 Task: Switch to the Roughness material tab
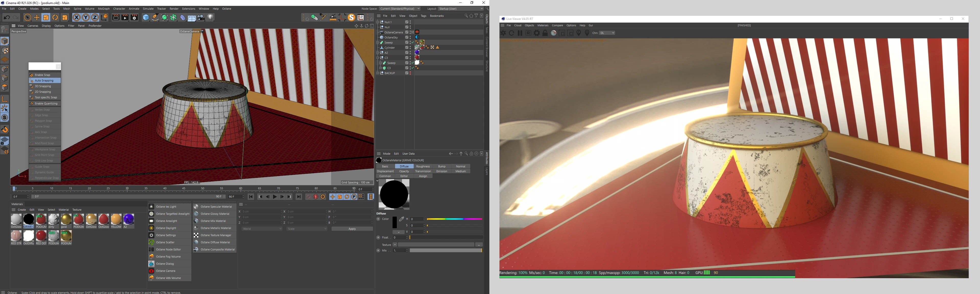(423, 166)
